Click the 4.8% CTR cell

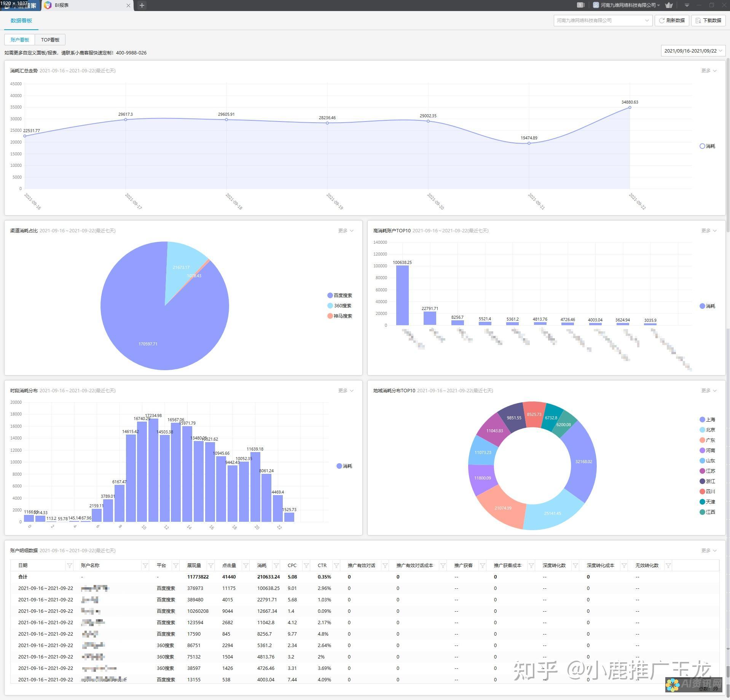[x=323, y=634]
